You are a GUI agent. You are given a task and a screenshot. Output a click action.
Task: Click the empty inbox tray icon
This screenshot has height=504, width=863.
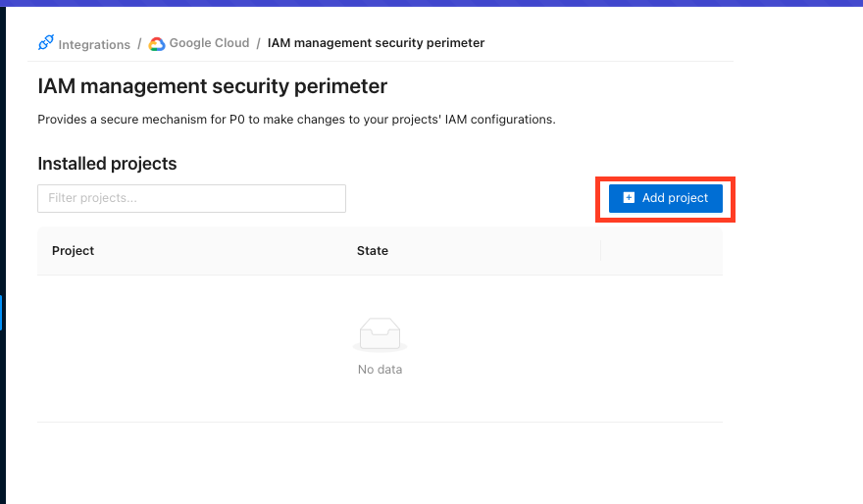point(380,334)
